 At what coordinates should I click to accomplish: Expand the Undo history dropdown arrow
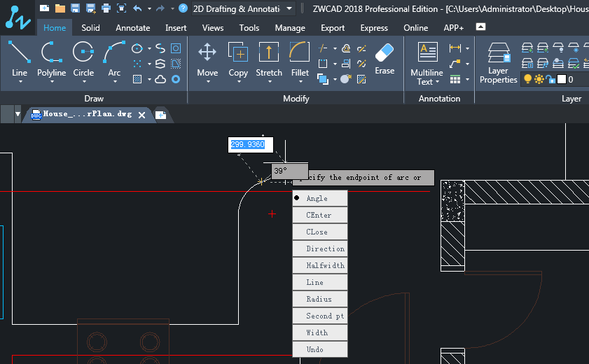(149, 8)
